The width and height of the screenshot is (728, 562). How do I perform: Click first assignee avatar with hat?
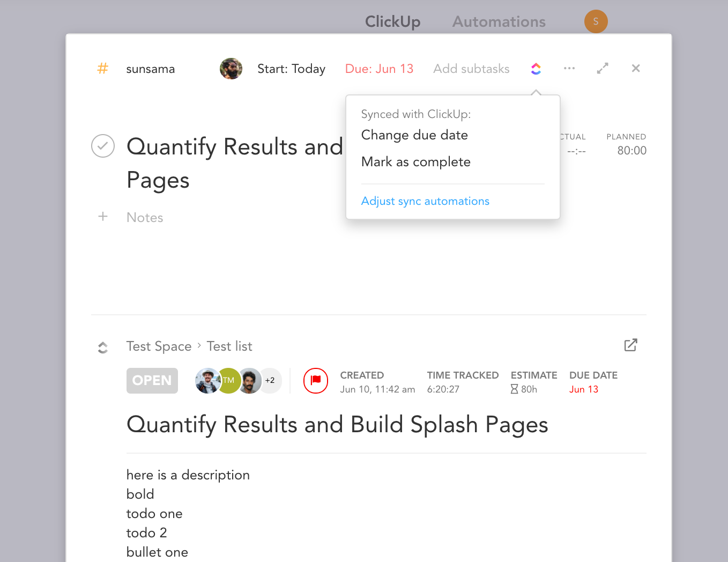pyautogui.click(x=207, y=381)
